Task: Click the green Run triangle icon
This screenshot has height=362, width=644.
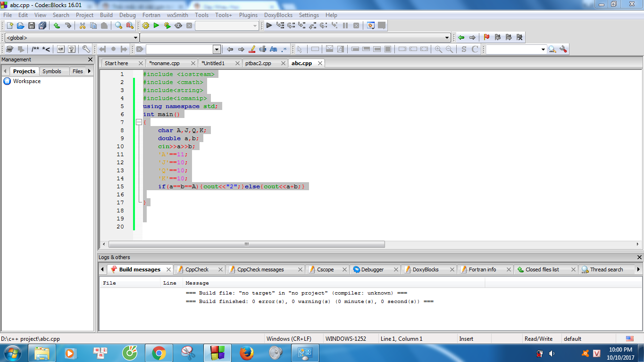Action: [156, 25]
